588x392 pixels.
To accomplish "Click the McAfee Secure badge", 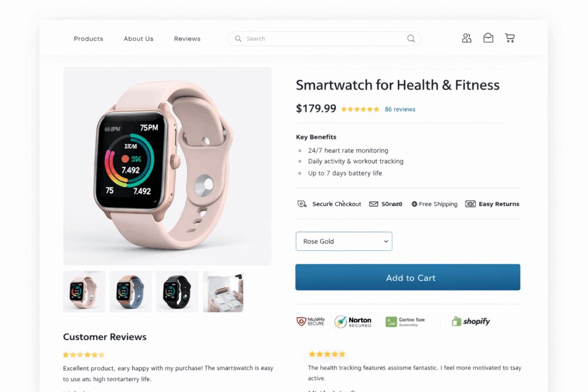I will pos(311,321).
